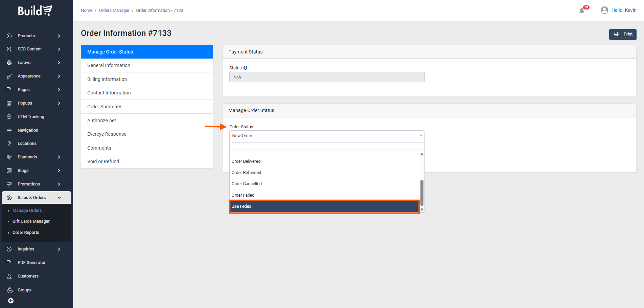
Task: Select Order Failed option
Action: point(325,195)
